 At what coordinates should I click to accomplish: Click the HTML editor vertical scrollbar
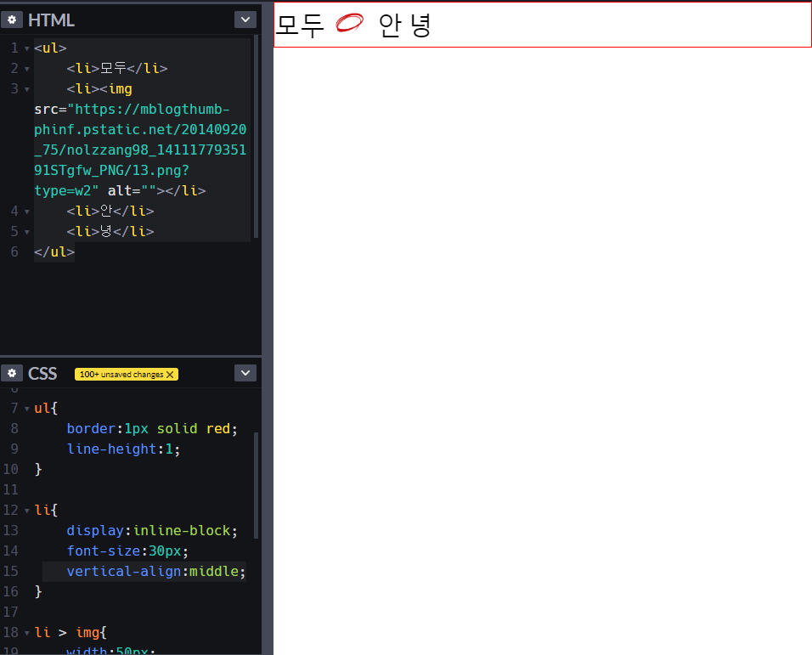[256, 137]
